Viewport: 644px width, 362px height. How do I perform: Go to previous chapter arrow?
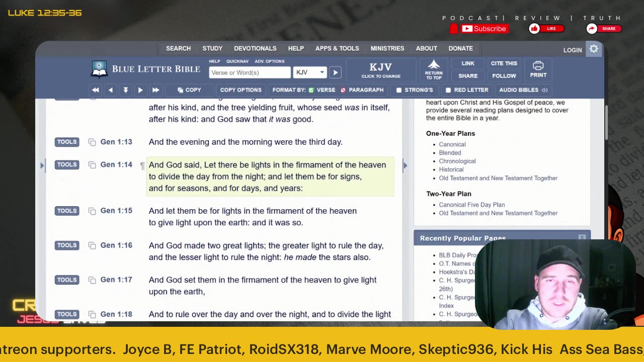(x=111, y=90)
